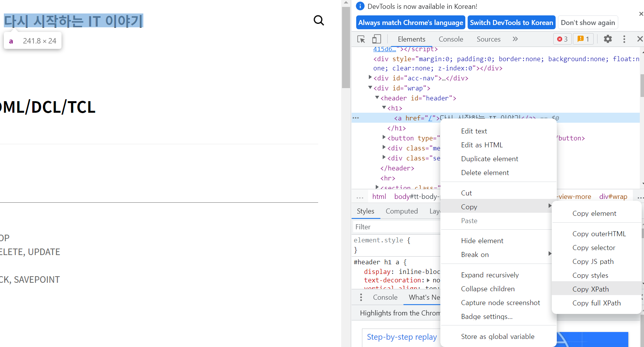
Task: Choose Copy full XPath
Action: [597, 303]
